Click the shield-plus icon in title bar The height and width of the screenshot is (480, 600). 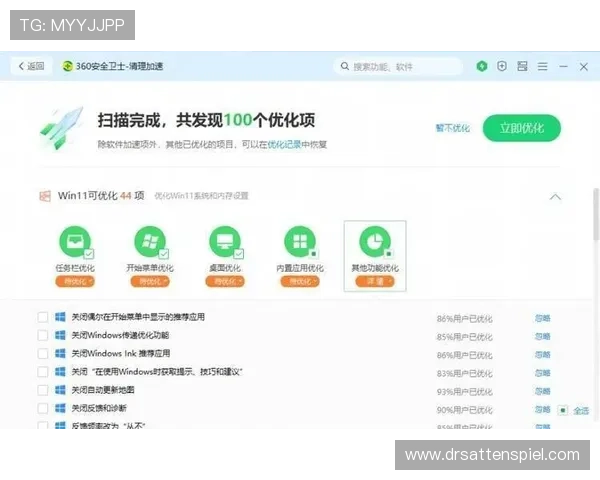[x=502, y=66]
